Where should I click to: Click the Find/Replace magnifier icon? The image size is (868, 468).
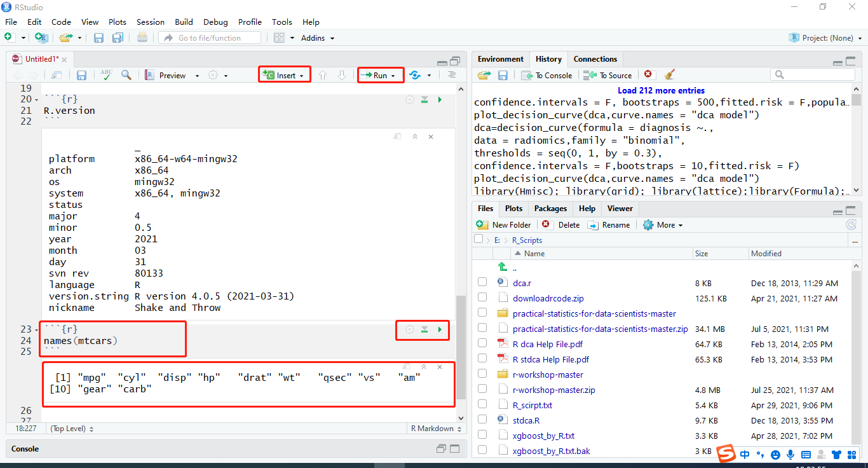coord(126,74)
